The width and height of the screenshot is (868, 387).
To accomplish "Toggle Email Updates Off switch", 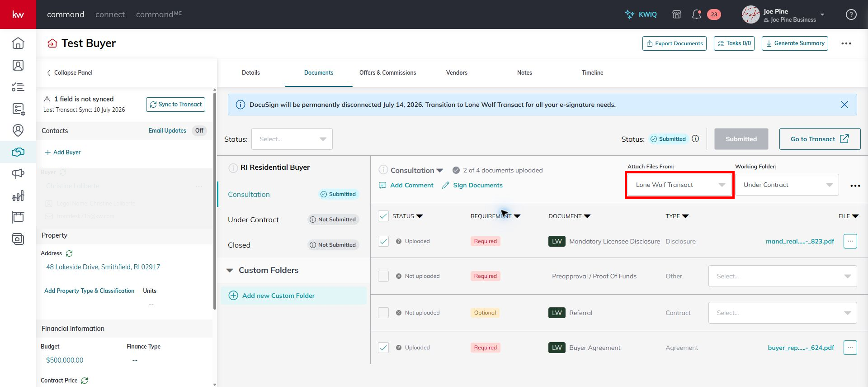I will tap(199, 131).
